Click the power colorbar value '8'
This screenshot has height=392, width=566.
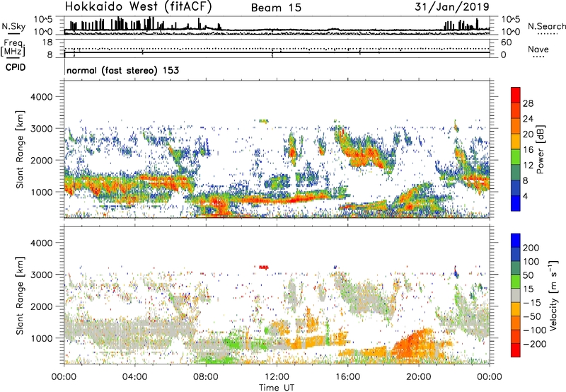point(526,181)
